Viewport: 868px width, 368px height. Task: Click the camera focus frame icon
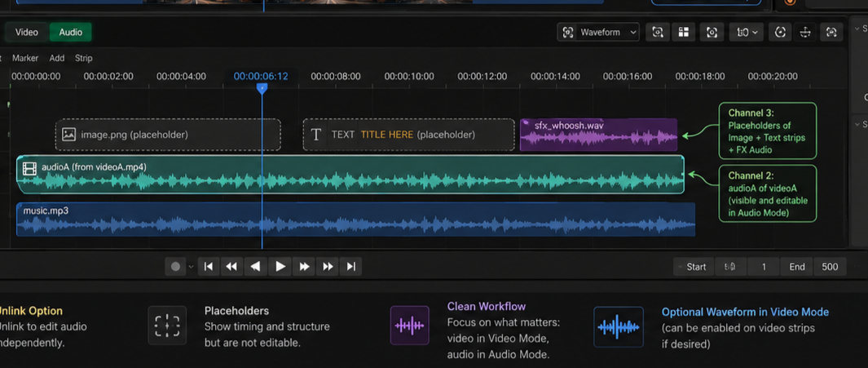click(x=712, y=32)
